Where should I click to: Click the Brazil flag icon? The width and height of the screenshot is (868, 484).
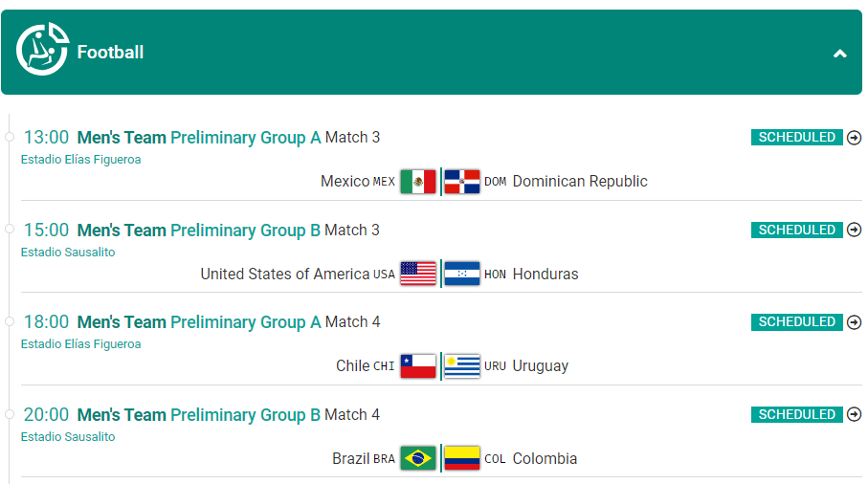[x=418, y=458]
